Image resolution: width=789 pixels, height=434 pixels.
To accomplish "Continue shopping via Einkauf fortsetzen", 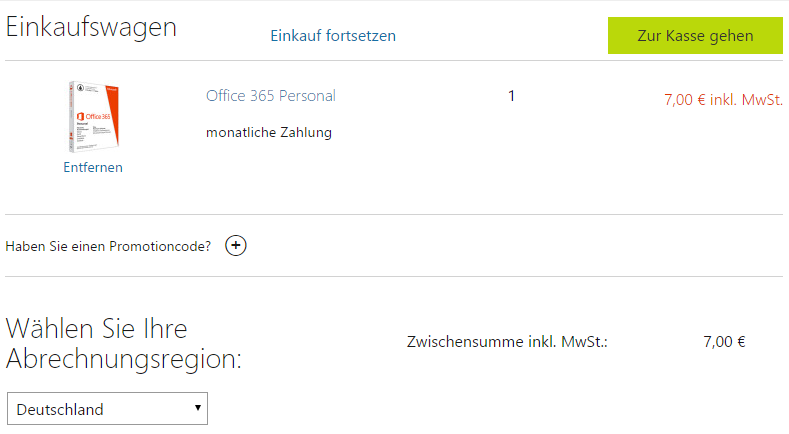I will click(333, 36).
